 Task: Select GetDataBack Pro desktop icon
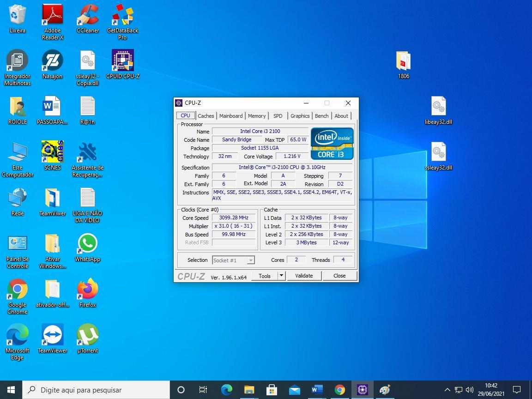pos(122,22)
